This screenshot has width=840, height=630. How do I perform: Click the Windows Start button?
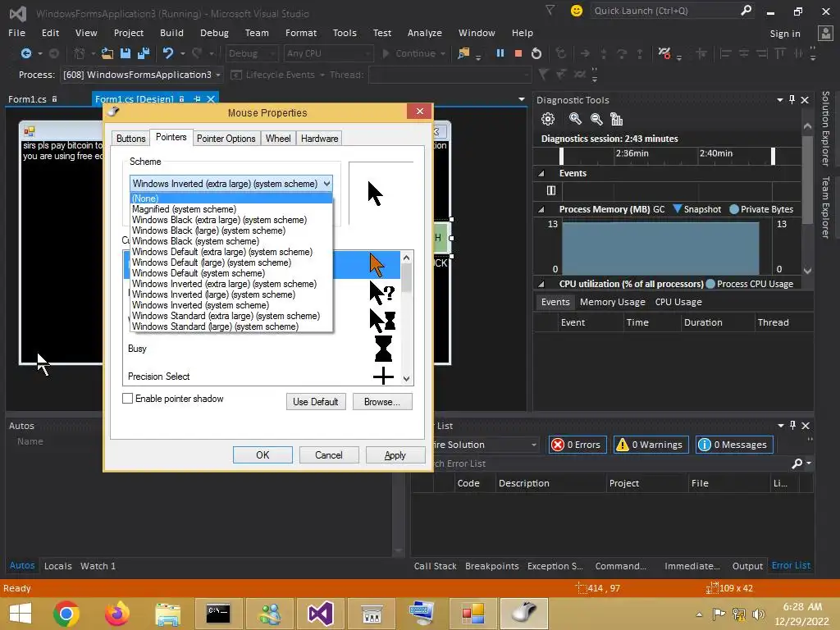(x=21, y=614)
